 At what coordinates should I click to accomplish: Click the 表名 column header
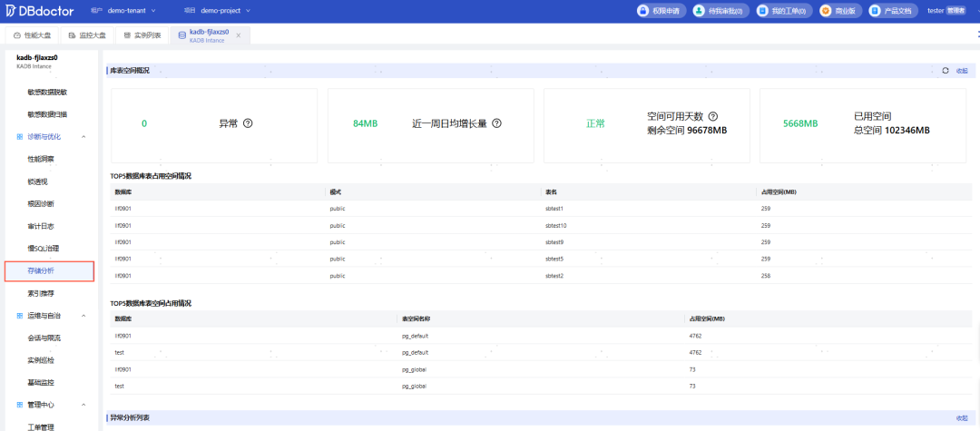point(551,191)
